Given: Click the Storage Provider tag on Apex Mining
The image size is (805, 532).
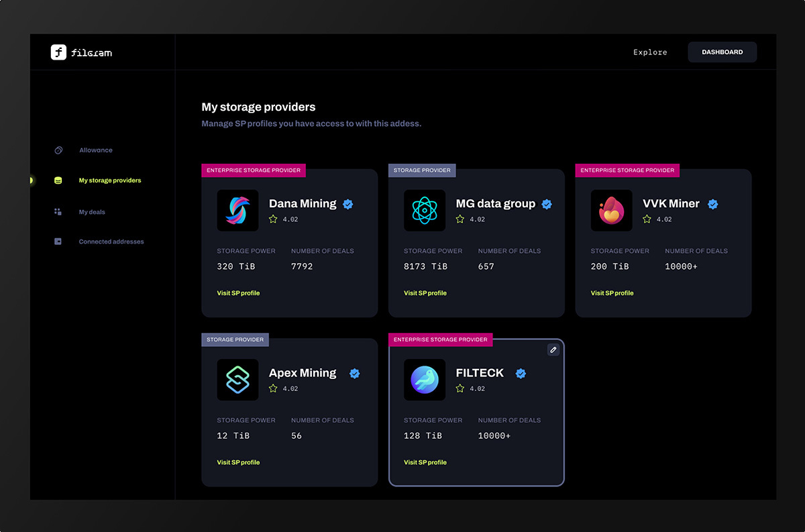Looking at the screenshot, I should pyautogui.click(x=235, y=339).
